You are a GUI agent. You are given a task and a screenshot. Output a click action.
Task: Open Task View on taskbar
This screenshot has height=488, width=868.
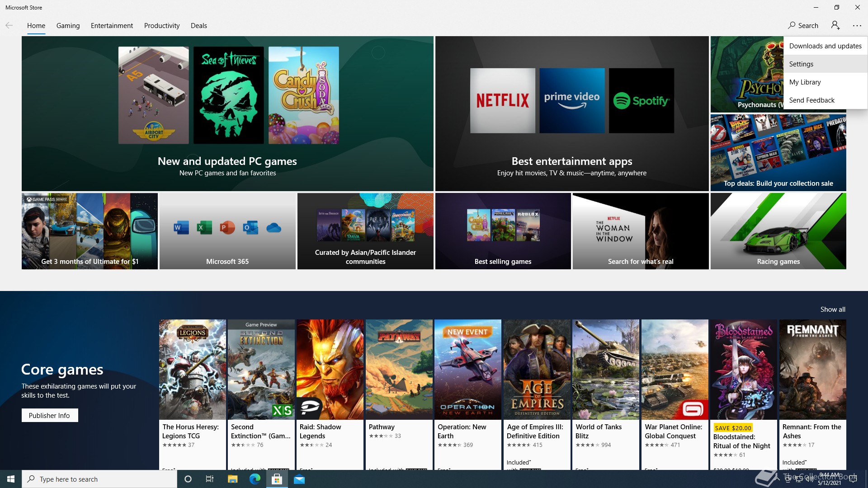pos(210,479)
